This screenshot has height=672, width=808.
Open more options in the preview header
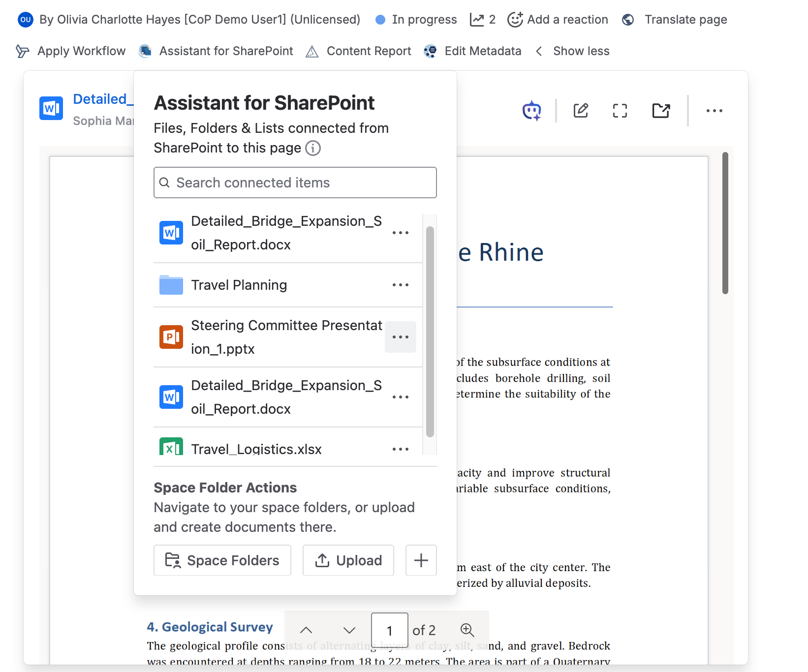(x=714, y=111)
